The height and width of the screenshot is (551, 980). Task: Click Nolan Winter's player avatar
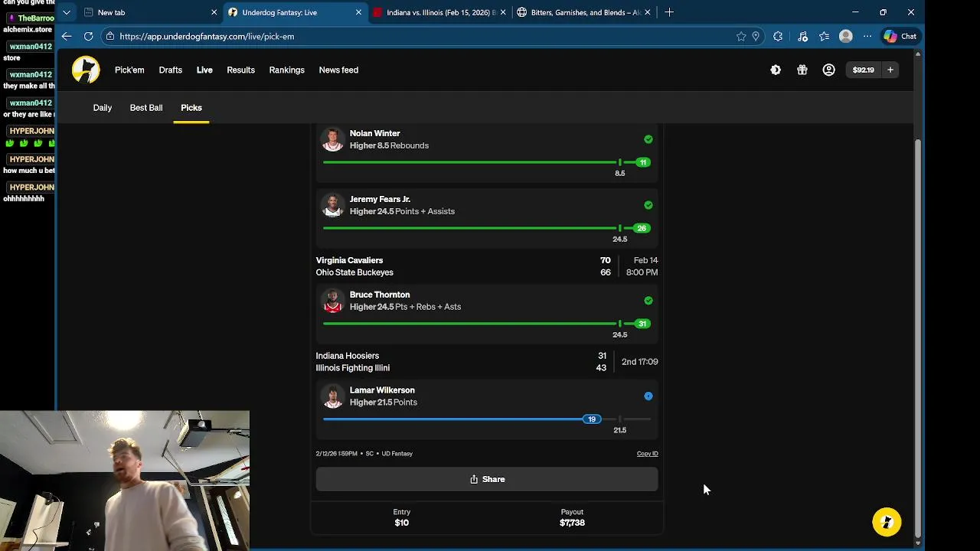[332, 140]
